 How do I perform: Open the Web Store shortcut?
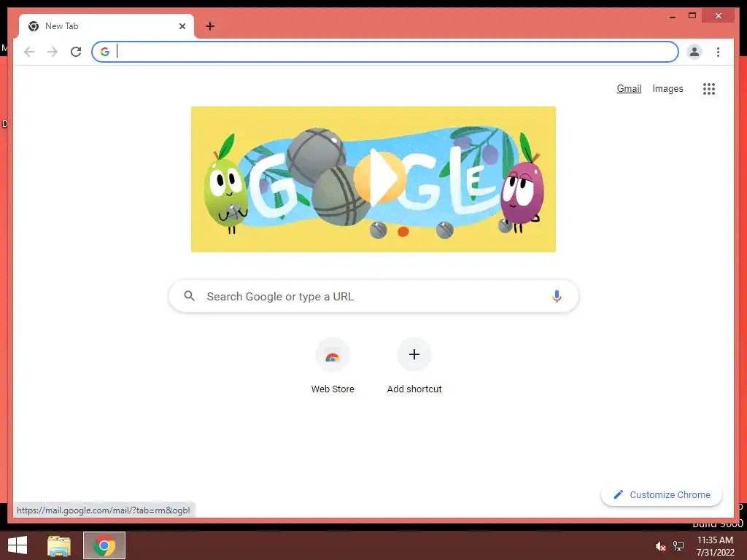coord(333,366)
